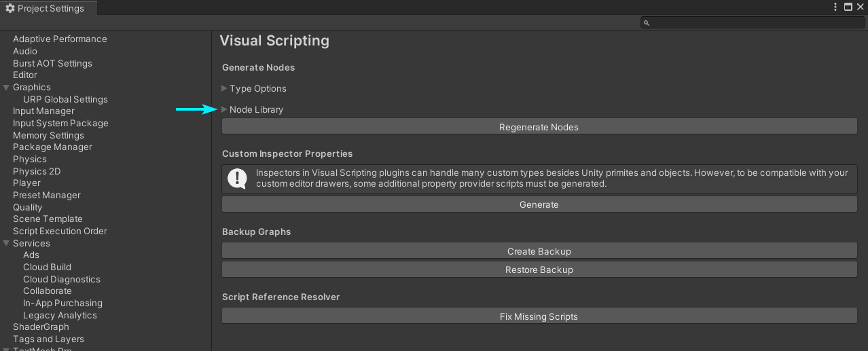Image resolution: width=868 pixels, height=351 pixels.
Task: Expand the Type Options foldout
Action: point(225,88)
